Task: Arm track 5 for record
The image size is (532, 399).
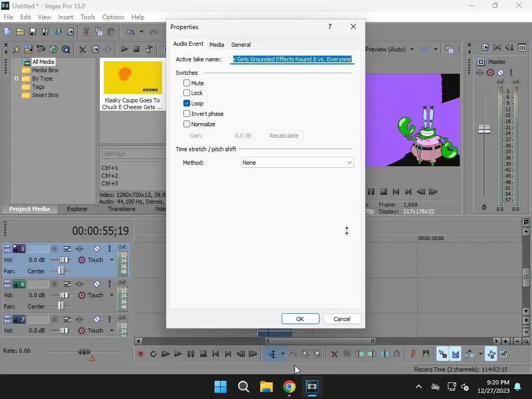Action: coord(54,249)
